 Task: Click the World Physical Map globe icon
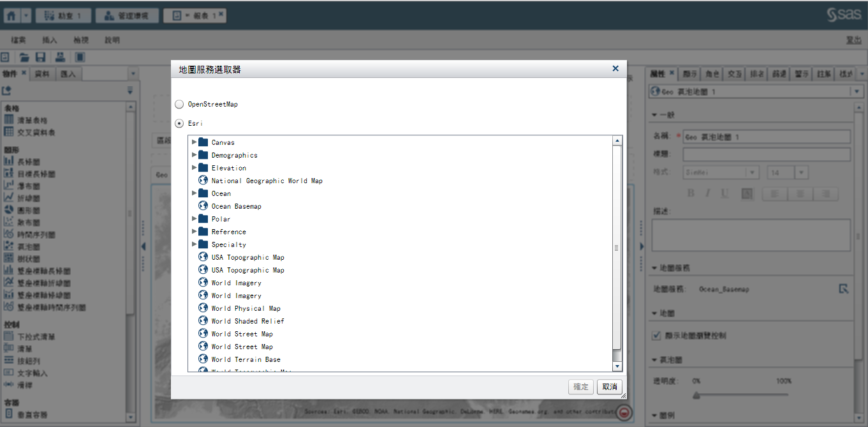[x=203, y=308]
